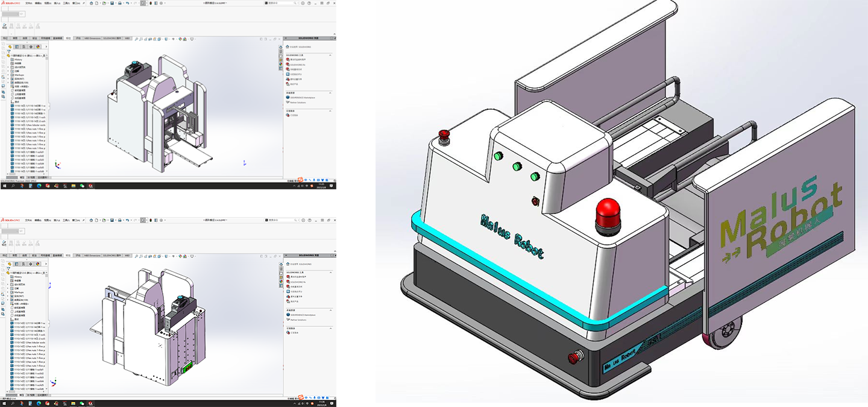Collapse online resources section in top task pane
Screen dimensions: 868x407
pos(330,93)
